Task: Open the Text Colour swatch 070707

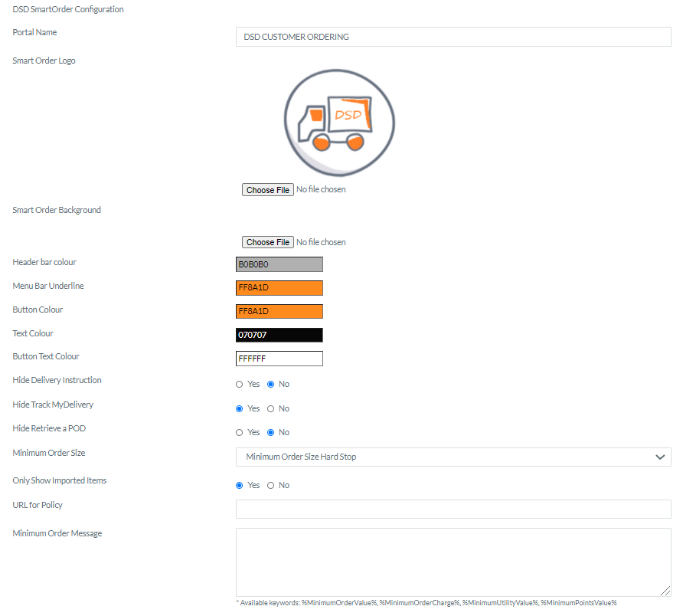Action: 279,335
